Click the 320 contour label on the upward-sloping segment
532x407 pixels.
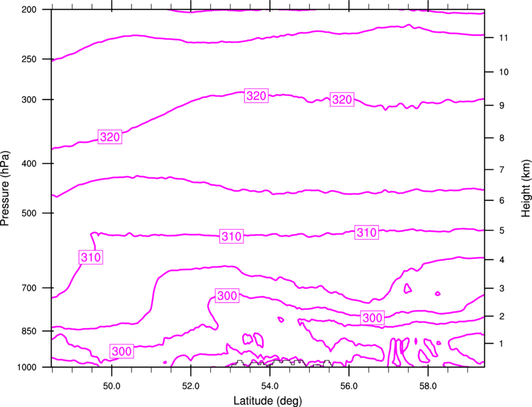click(110, 137)
